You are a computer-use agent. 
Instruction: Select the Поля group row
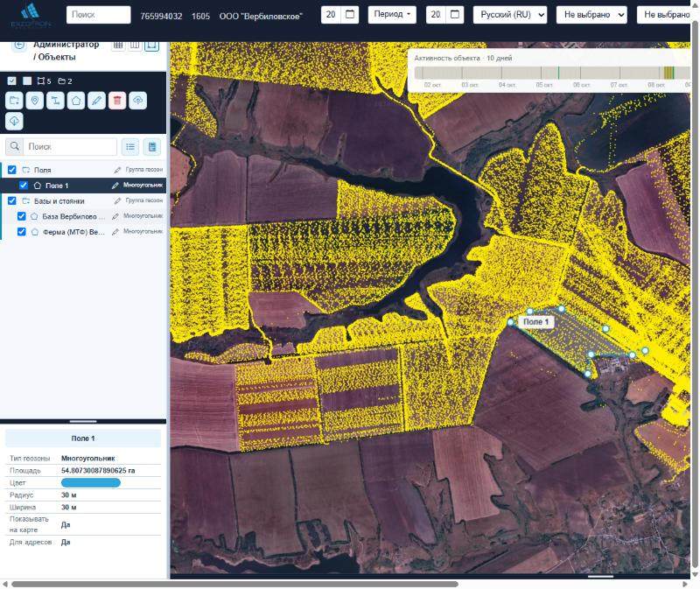[83, 170]
